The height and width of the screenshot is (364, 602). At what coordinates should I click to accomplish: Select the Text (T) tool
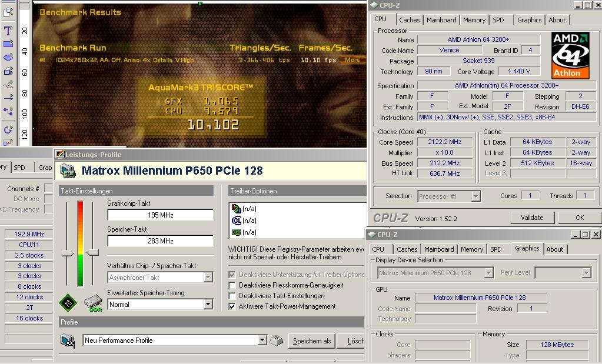click(8, 31)
